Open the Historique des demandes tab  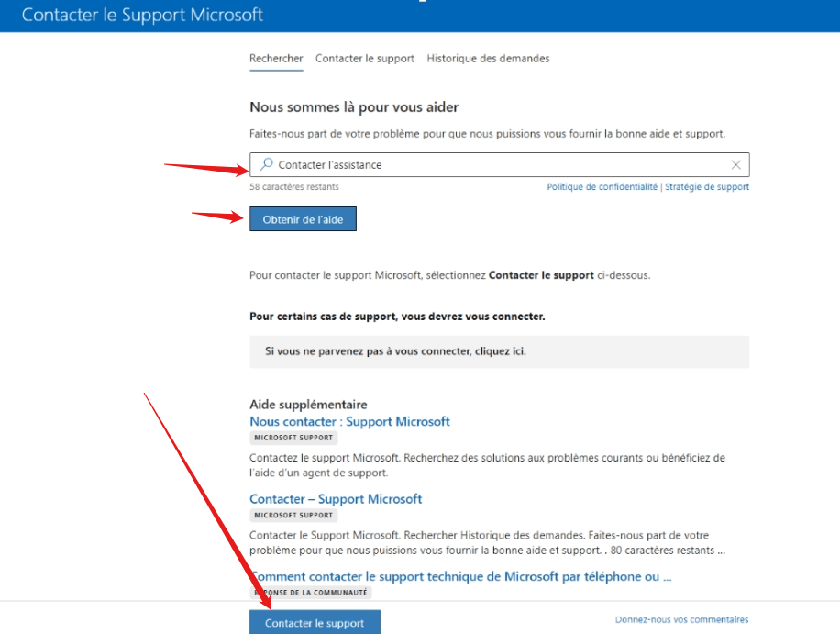tap(488, 59)
